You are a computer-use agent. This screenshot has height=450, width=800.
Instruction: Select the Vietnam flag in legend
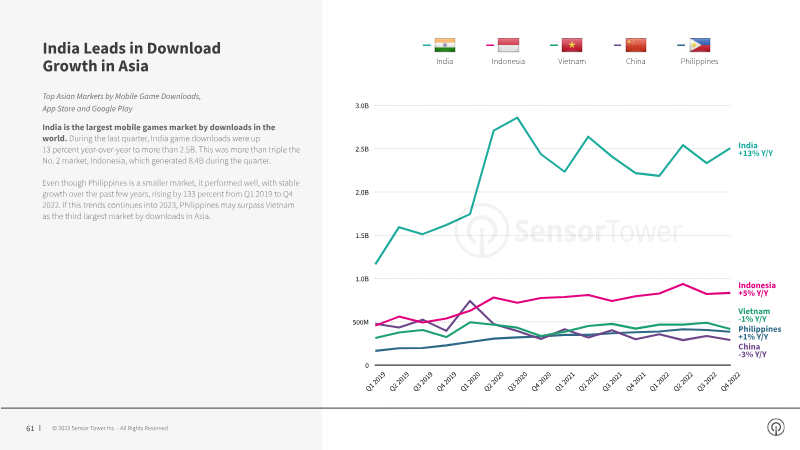pos(572,45)
